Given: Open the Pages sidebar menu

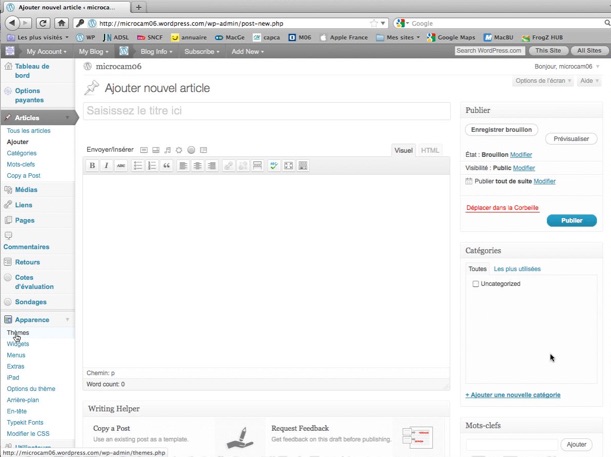Looking at the screenshot, I should click(x=25, y=221).
